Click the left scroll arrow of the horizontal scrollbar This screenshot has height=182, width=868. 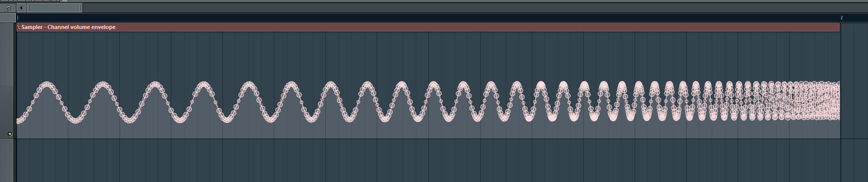point(21,8)
